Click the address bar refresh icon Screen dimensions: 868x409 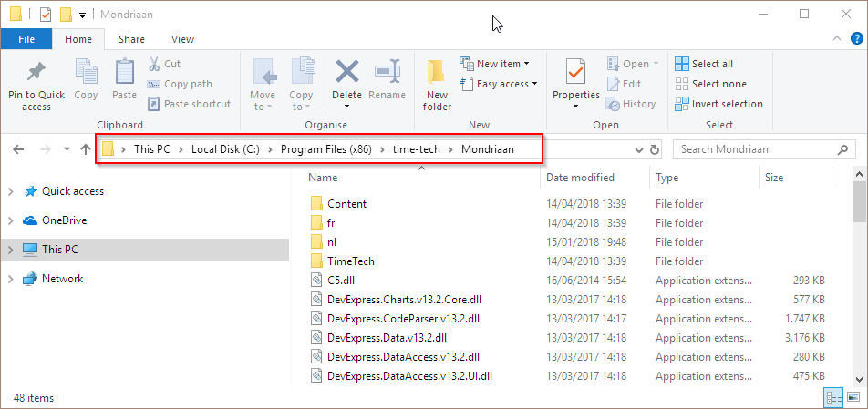[655, 149]
